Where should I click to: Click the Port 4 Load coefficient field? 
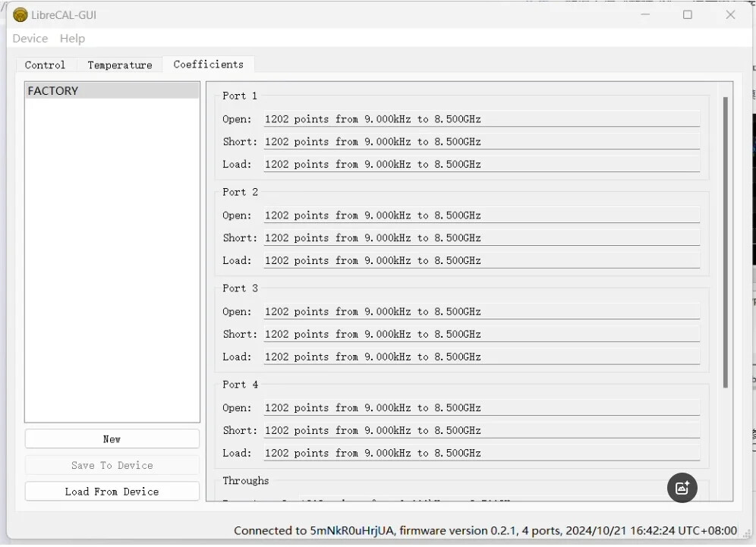(481, 453)
